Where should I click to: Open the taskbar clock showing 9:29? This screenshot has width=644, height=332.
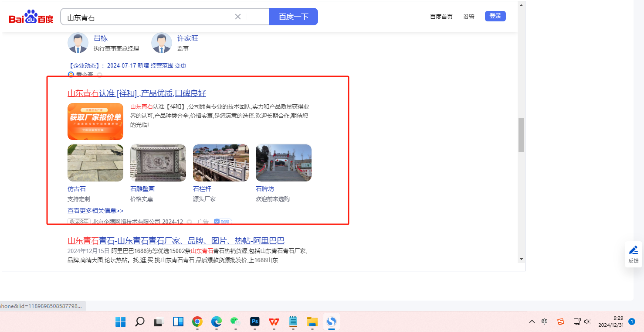[x=610, y=322]
